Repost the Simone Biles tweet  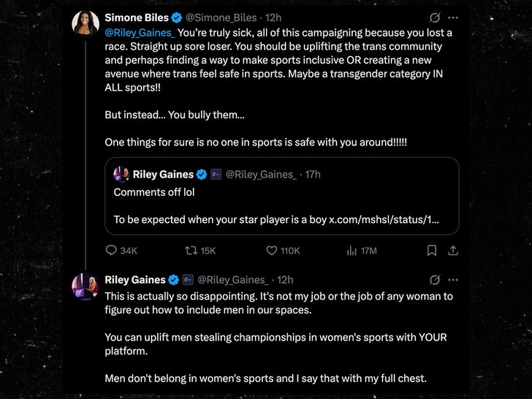pos(192,251)
